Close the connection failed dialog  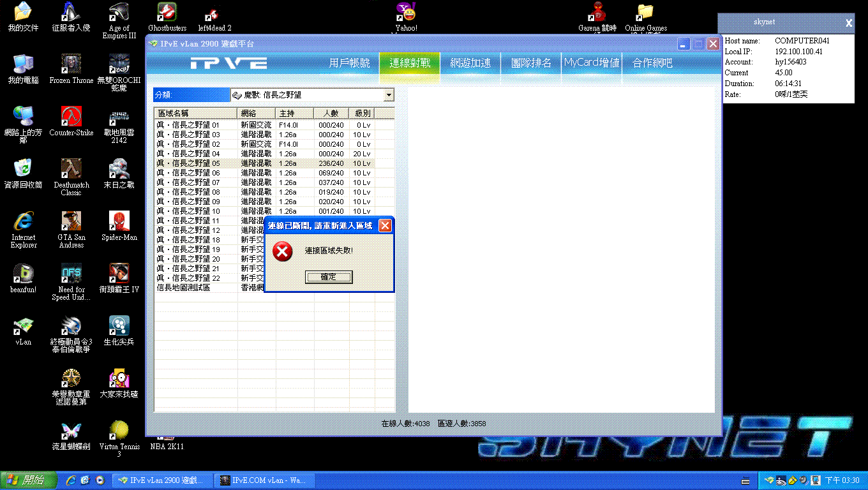pos(385,226)
